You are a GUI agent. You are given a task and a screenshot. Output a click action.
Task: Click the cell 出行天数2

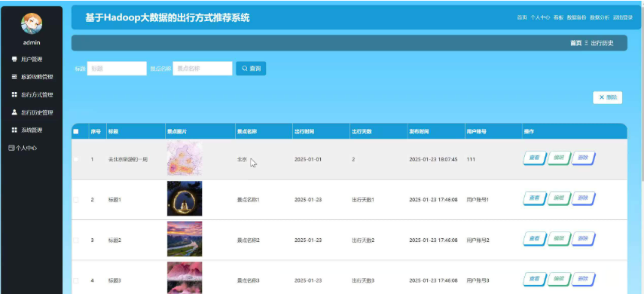click(363, 240)
